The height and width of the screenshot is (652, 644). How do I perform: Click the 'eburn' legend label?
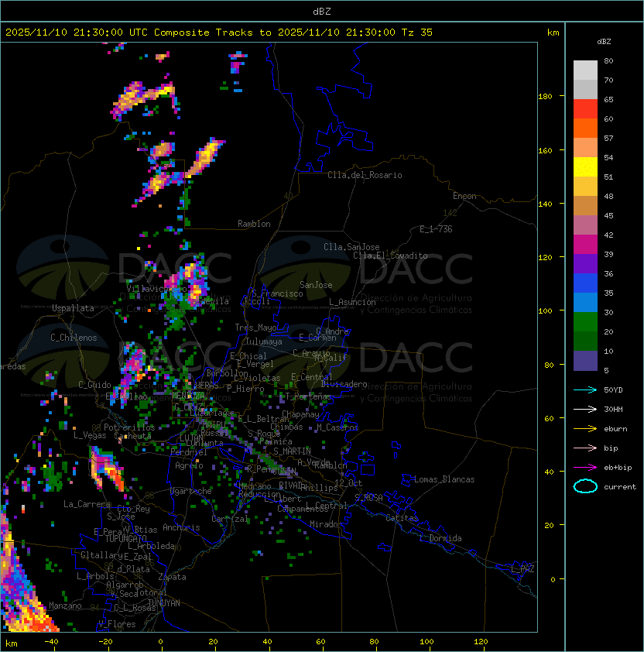pyautogui.click(x=615, y=429)
